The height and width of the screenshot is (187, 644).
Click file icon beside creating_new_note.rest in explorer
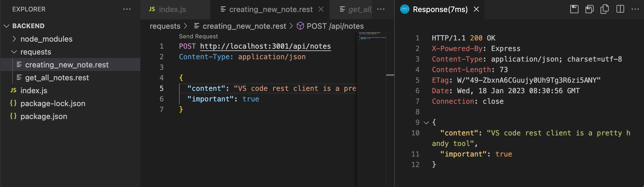[19, 64]
